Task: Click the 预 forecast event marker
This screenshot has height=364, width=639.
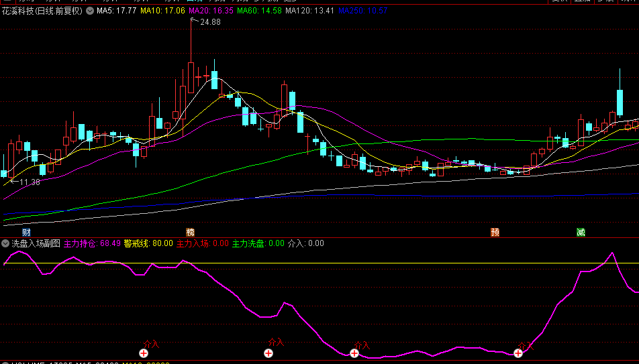Action: [495, 232]
